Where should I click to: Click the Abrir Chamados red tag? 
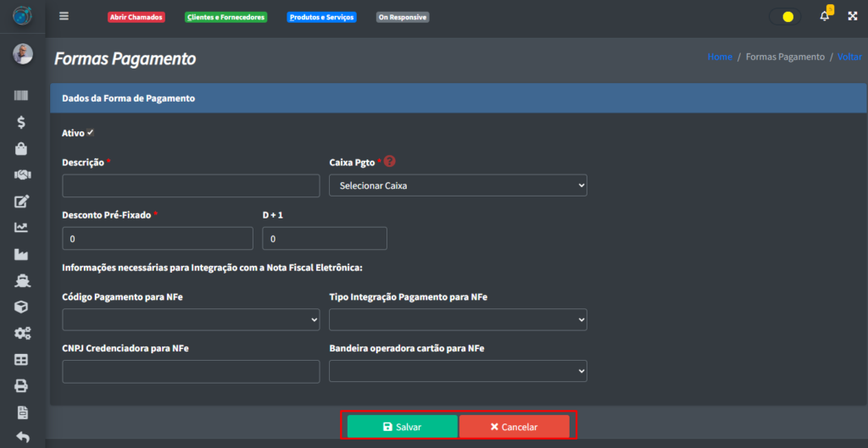pos(136,17)
